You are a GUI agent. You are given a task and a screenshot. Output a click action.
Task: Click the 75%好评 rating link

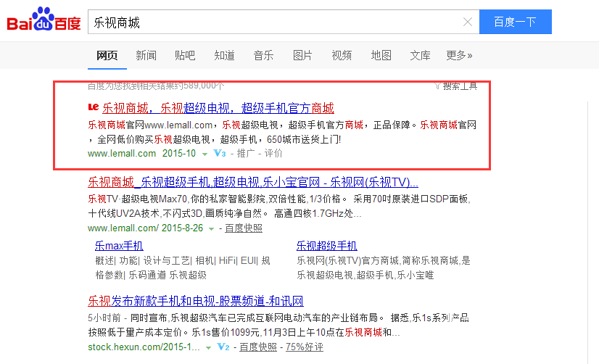[305, 347]
